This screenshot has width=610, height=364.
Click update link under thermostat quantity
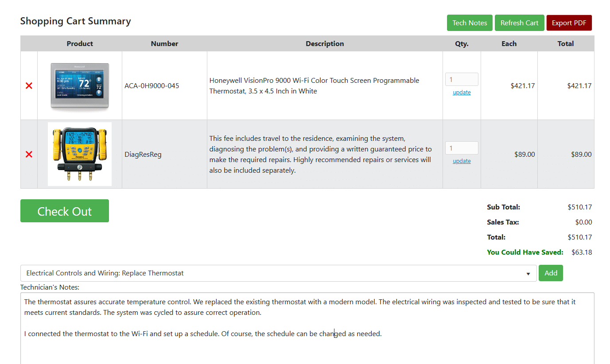click(x=462, y=93)
